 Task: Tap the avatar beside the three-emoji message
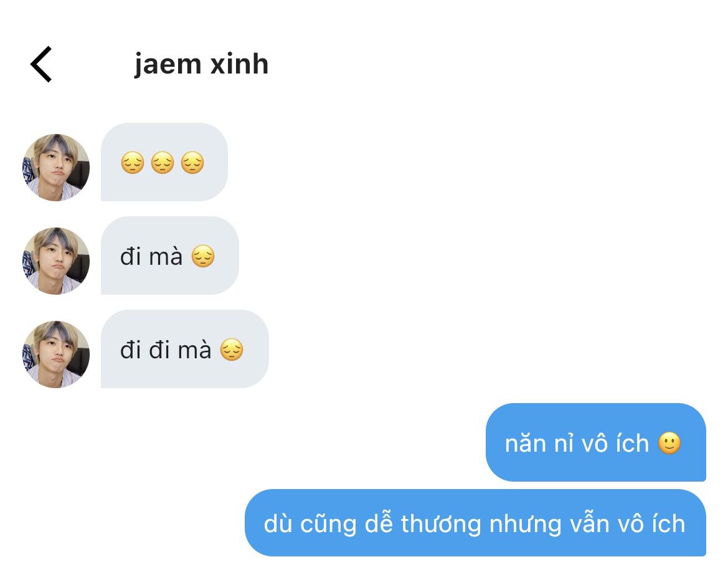[x=56, y=168]
